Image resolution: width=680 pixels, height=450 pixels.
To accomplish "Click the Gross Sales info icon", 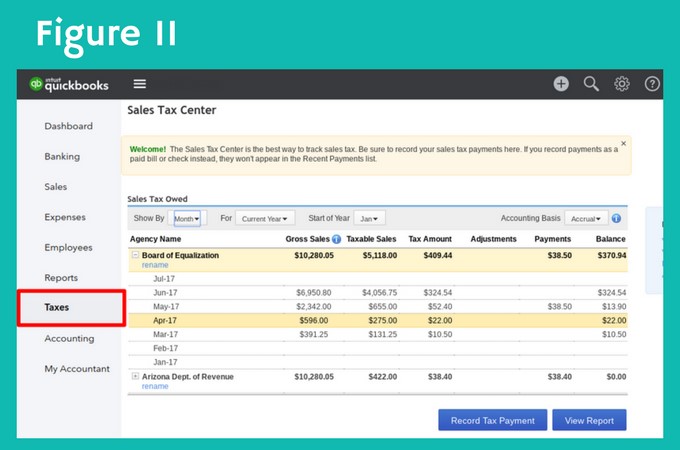I will pos(336,239).
